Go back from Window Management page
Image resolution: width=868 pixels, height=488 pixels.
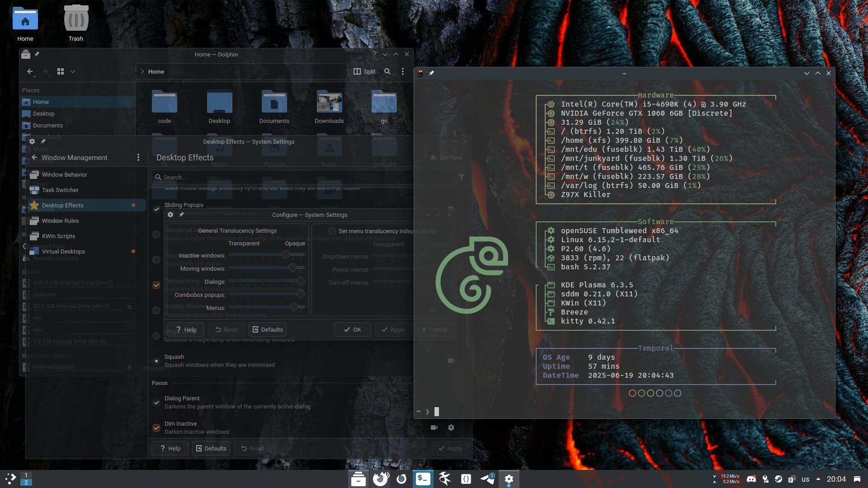coord(34,157)
